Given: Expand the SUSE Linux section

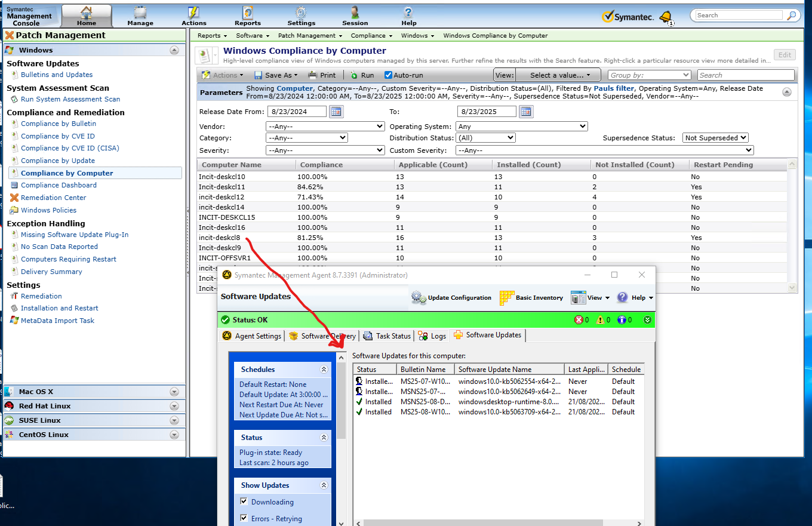Looking at the screenshot, I should click(x=174, y=420).
